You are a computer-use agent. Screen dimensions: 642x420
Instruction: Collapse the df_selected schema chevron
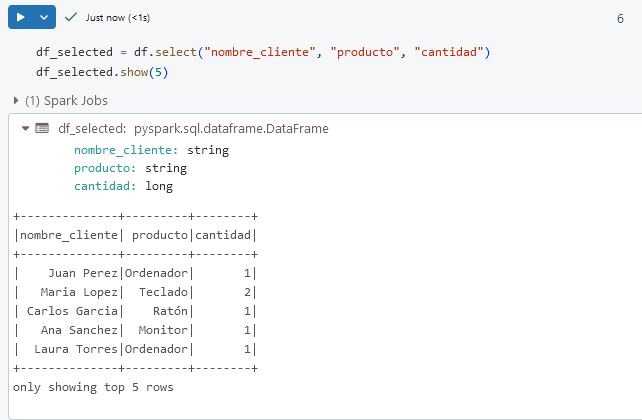(22, 128)
